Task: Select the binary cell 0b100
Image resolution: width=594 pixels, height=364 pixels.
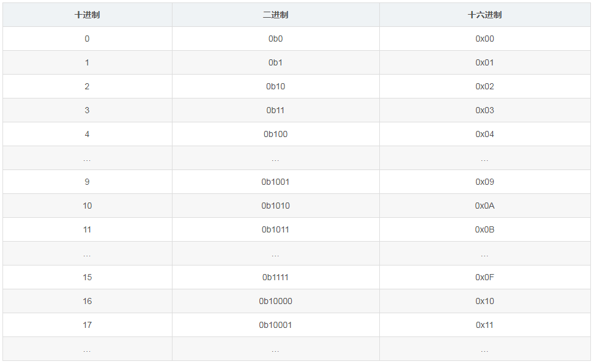Action: (275, 134)
